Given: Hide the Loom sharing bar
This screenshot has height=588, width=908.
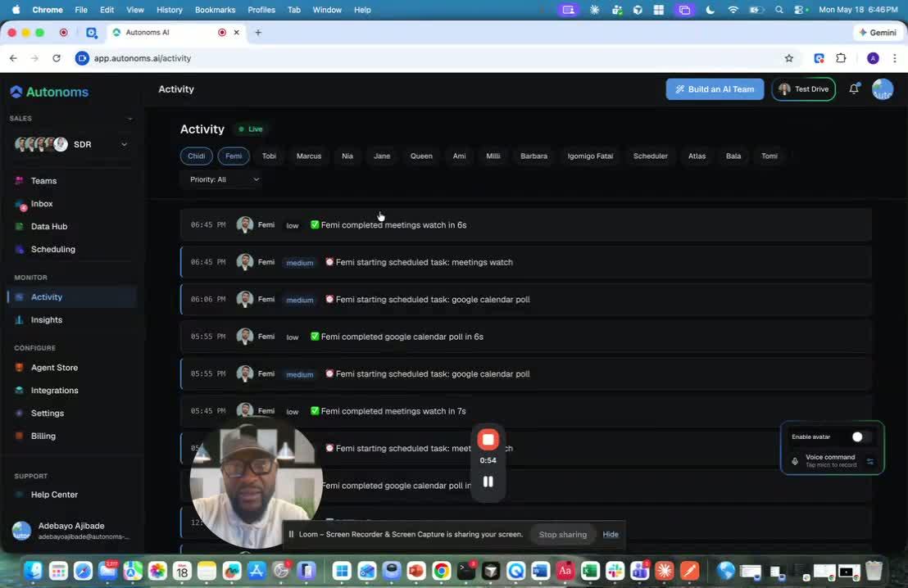Looking at the screenshot, I should point(611,534).
